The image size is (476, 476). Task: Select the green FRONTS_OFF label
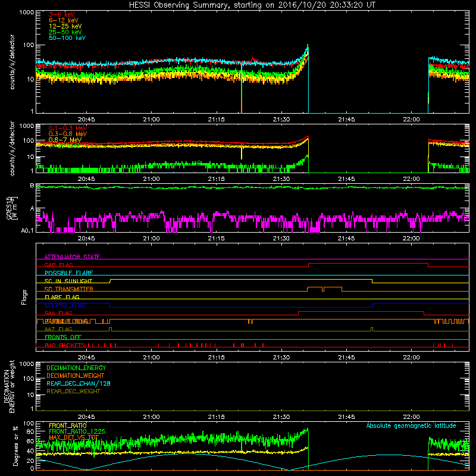[63, 337]
